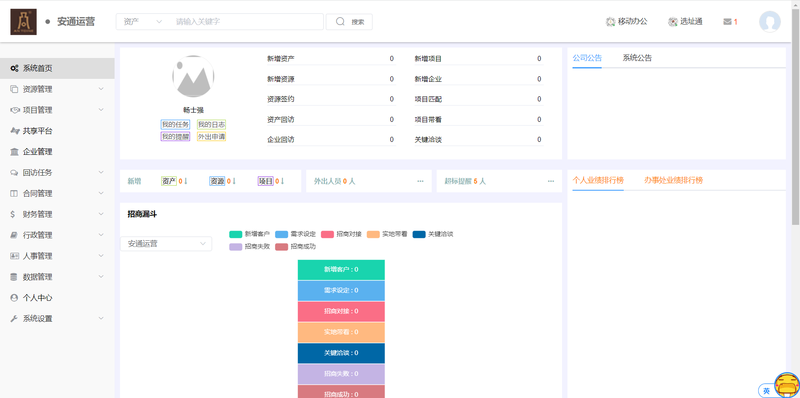Viewport: 800px width, 398px height.
Task: Click the 资源 tag in 新增 card
Action: [x=217, y=181]
